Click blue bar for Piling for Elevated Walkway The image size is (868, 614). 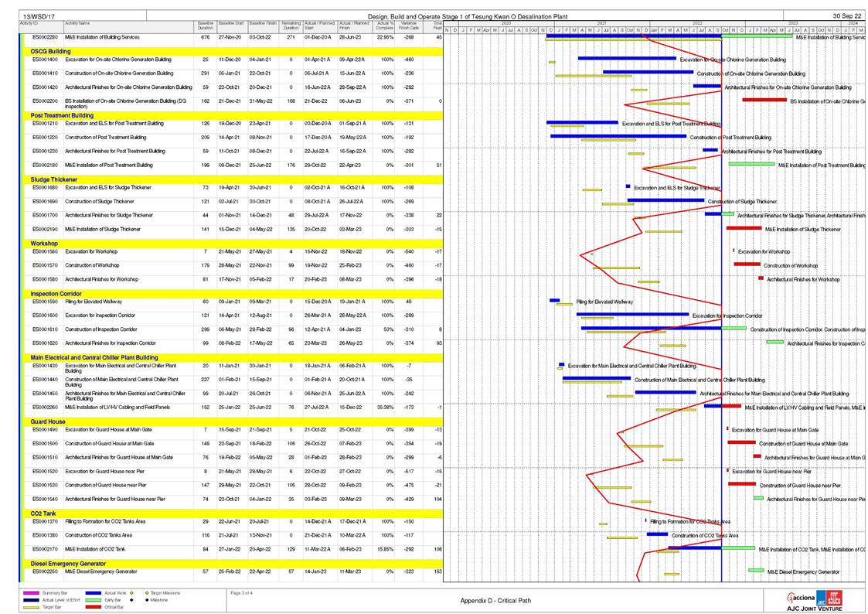(x=554, y=301)
